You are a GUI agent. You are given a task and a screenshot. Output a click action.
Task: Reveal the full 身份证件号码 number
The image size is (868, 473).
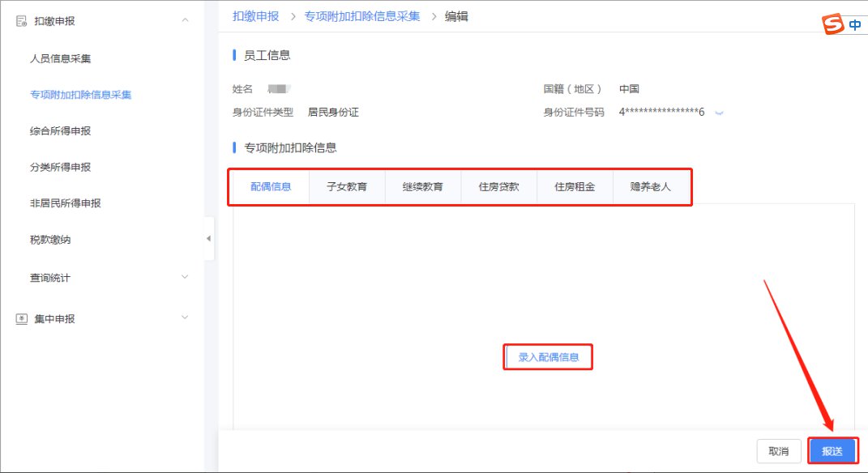point(719,112)
